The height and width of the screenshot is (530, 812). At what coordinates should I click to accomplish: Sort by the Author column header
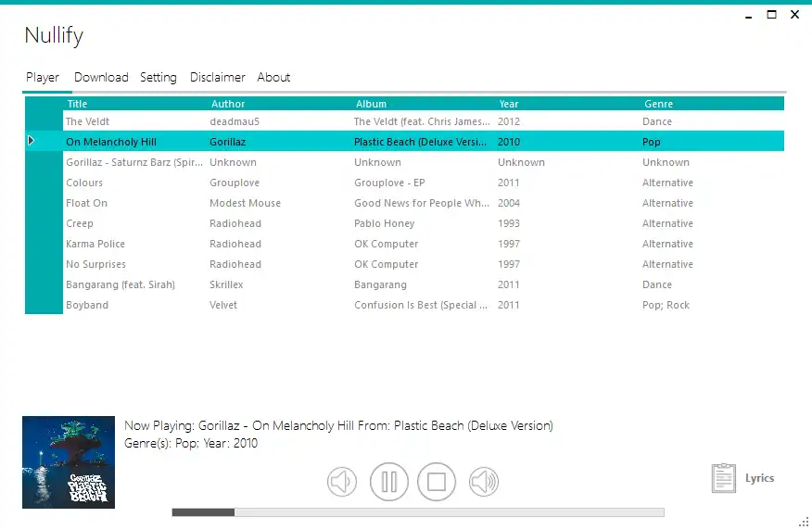[228, 104]
